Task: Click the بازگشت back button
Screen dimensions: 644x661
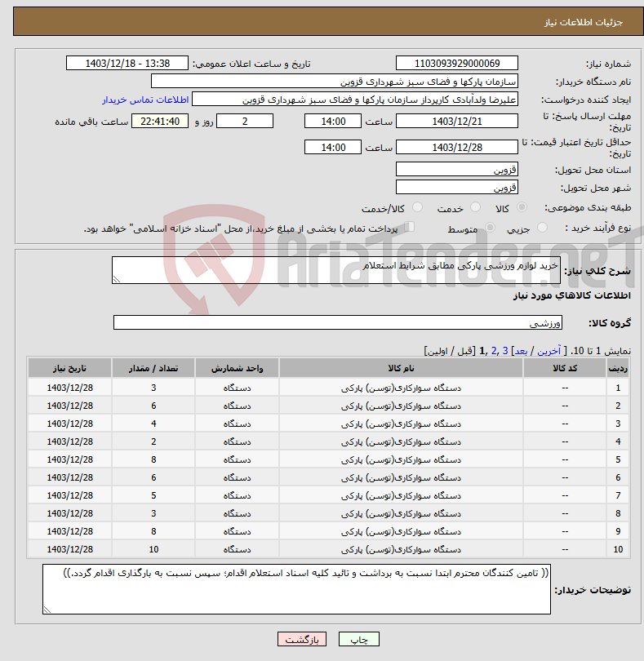Action: point(302,639)
